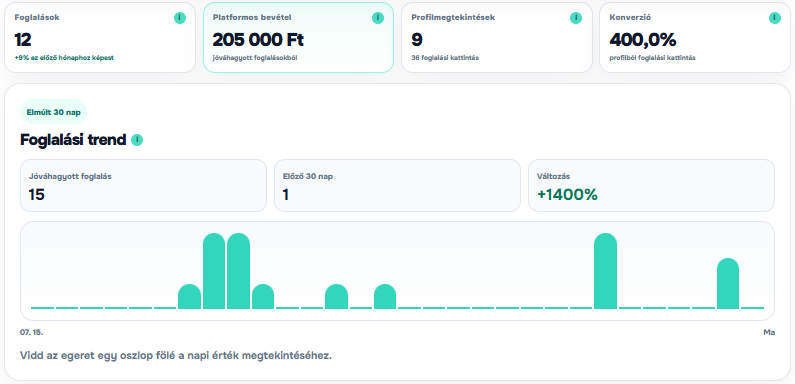795x384 pixels.
Task: Click the info icon on Foglalások card
Action: click(x=180, y=18)
